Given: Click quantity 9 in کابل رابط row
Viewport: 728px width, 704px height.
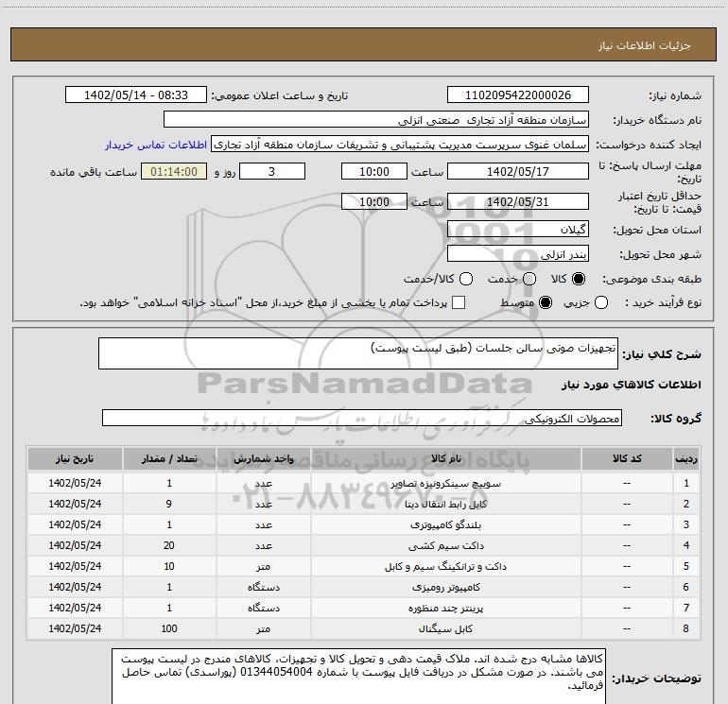Looking at the screenshot, I should 169,504.
